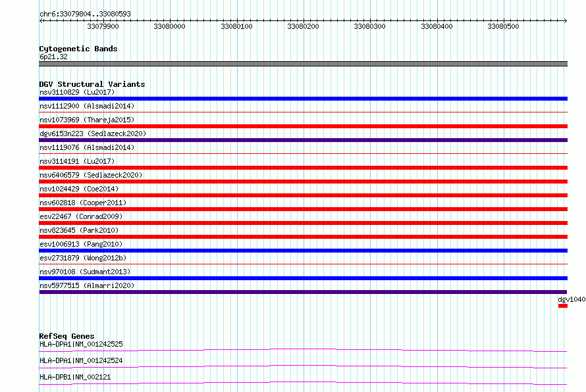Click label nsv970108 (Sudmant2013)
Screen dimensions: 586x392
[x=85, y=272]
